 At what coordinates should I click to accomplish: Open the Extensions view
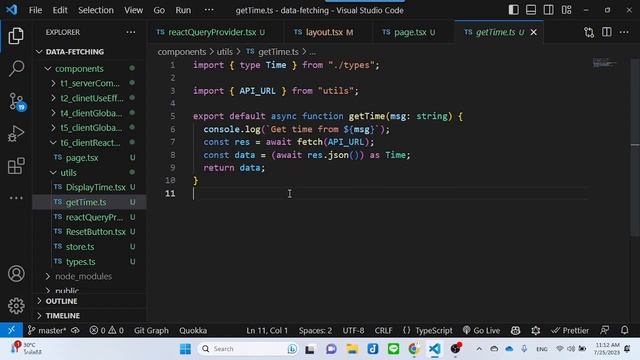coord(16,166)
